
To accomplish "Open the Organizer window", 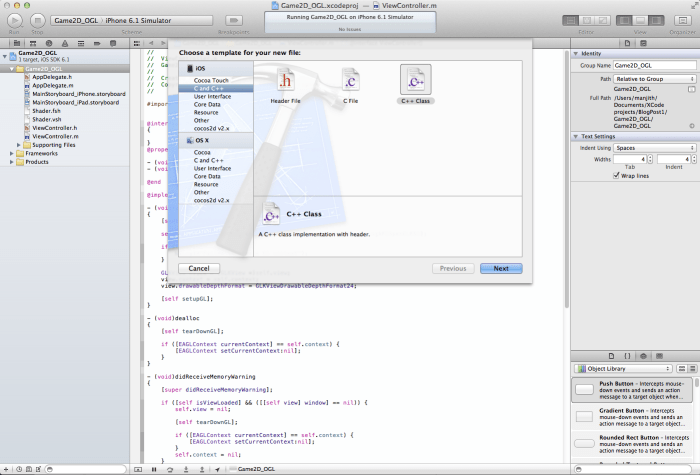I will 682,21.
